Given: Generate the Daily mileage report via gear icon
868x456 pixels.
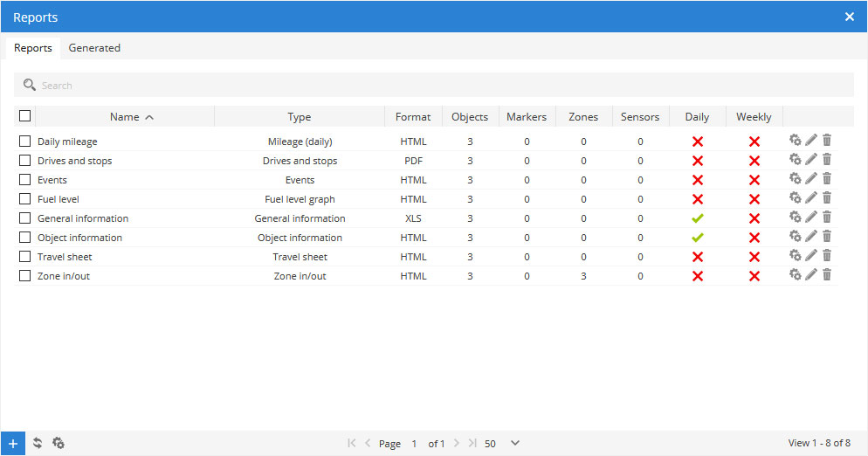Looking at the screenshot, I should tap(795, 140).
